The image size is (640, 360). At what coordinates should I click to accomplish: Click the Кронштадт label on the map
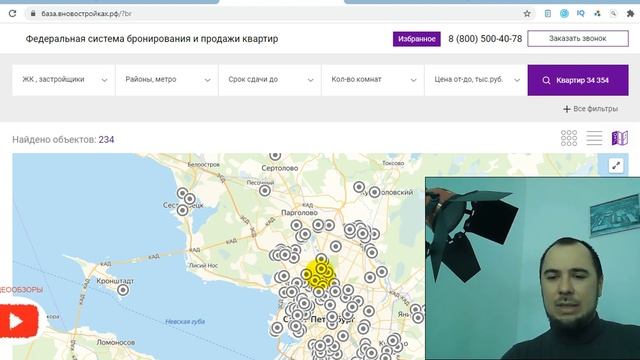click(x=115, y=281)
